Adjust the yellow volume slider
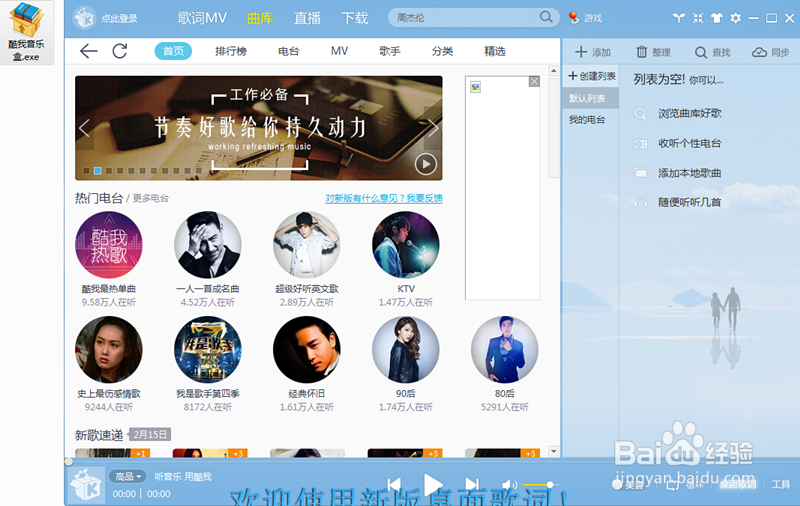 point(539,485)
